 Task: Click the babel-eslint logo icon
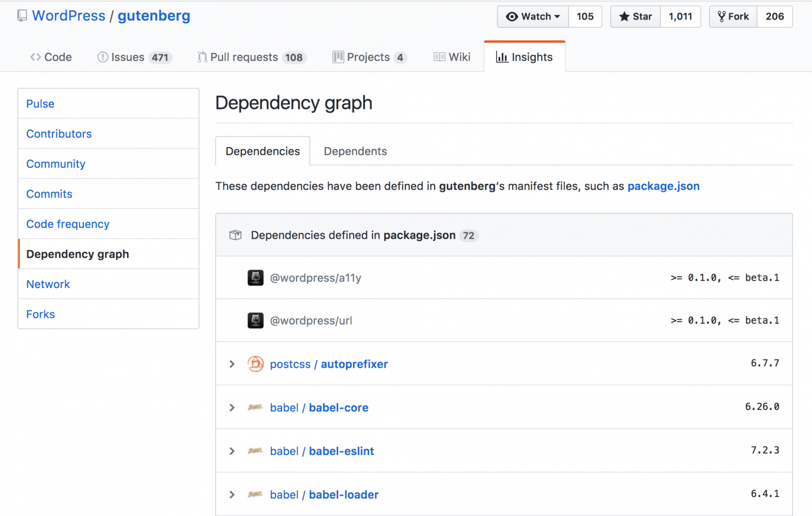pyautogui.click(x=255, y=451)
